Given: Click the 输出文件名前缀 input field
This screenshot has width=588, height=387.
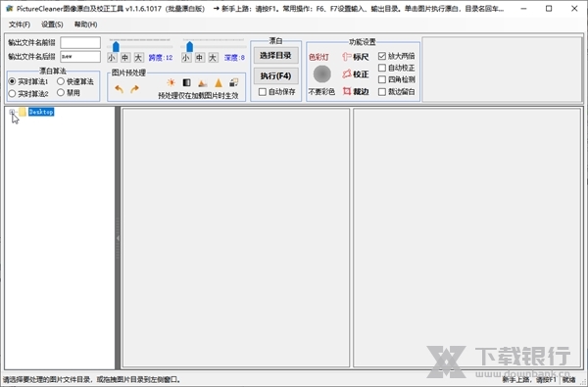Looking at the screenshot, I should [x=80, y=42].
